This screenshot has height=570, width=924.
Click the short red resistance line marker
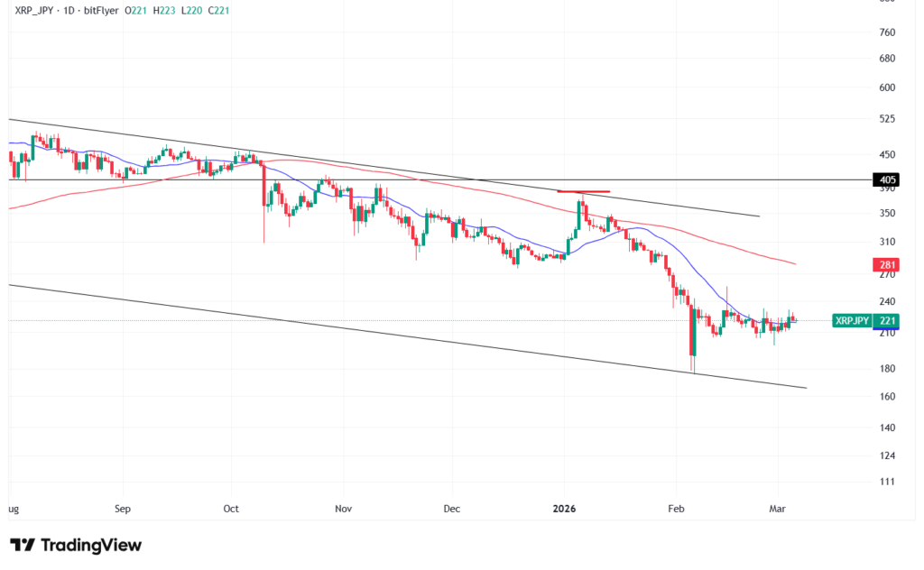coord(584,191)
